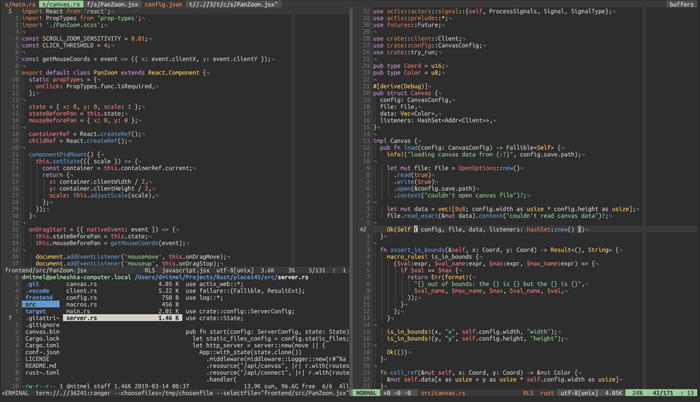Click 3.6K size in PanZoom statusline

[x=267, y=270]
